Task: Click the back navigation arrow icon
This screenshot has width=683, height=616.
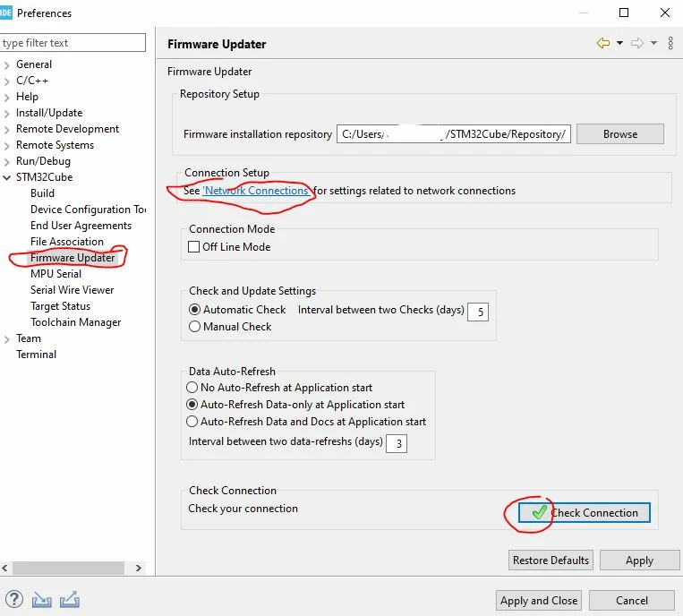Action: click(602, 43)
